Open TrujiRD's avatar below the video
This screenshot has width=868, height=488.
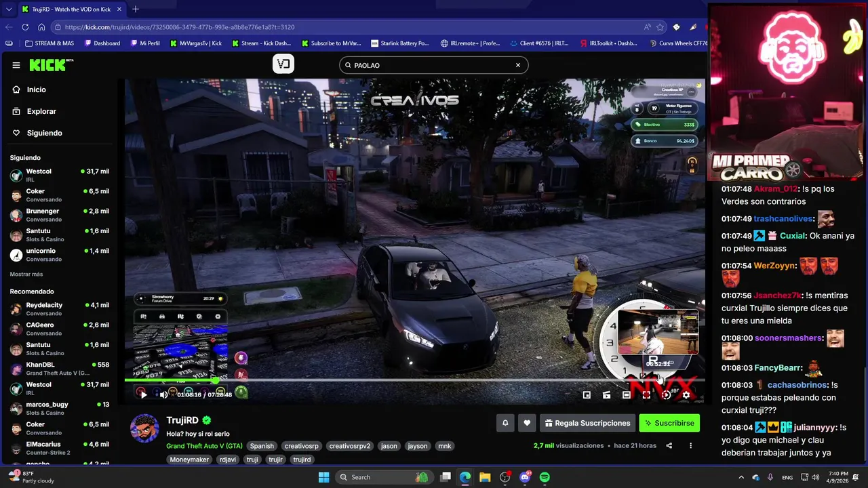click(x=144, y=428)
